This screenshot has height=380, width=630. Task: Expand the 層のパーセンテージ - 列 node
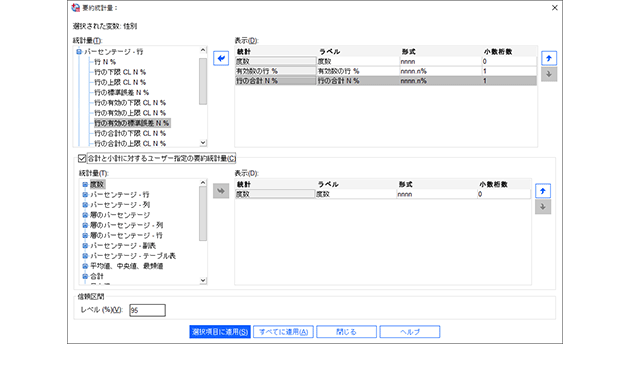(85, 225)
